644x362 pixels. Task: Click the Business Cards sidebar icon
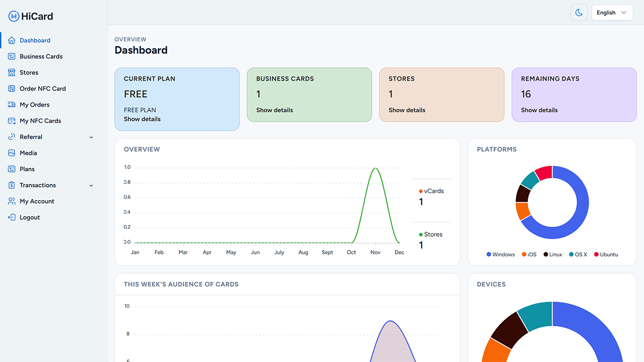(x=12, y=56)
